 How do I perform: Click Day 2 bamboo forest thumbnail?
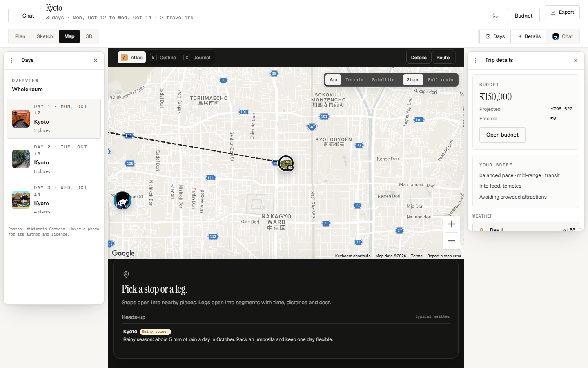click(21, 159)
